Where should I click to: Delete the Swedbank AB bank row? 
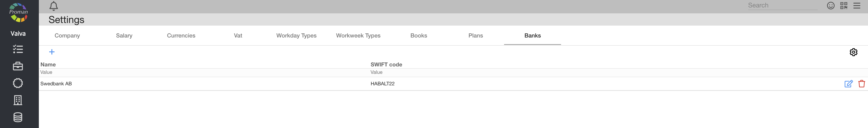click(861, 84)
